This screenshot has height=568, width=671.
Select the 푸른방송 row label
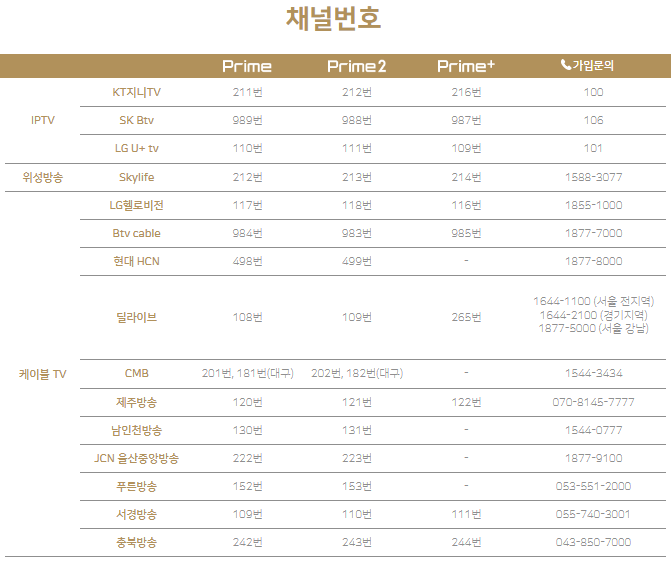(x=137, y=486)
